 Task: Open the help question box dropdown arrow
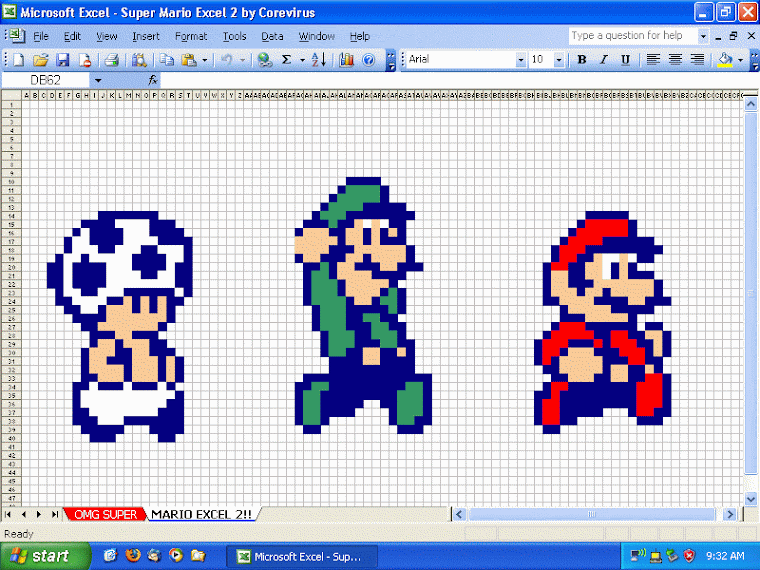702,36
